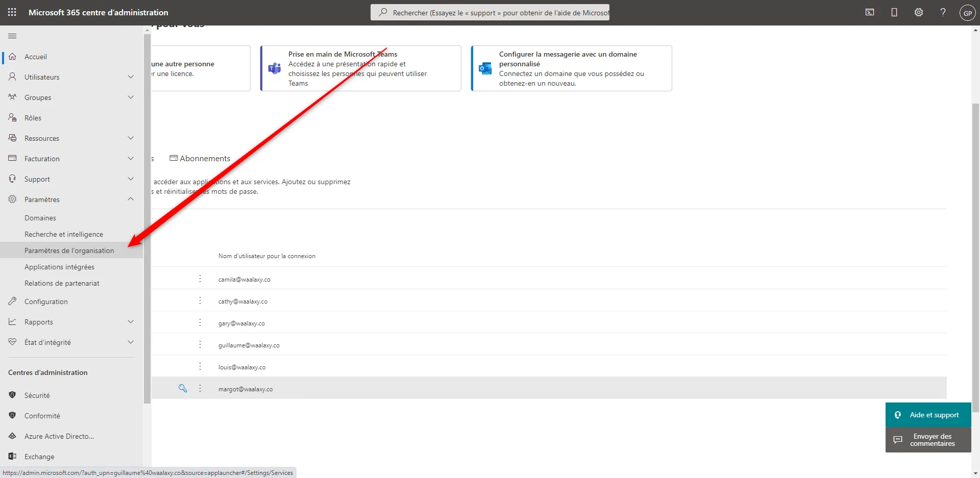Image resolution: width=980 pixels, height=478 pixels.
Task: Open more actions for guillaume@waalaxy.co
Action: tap(200, 344)
